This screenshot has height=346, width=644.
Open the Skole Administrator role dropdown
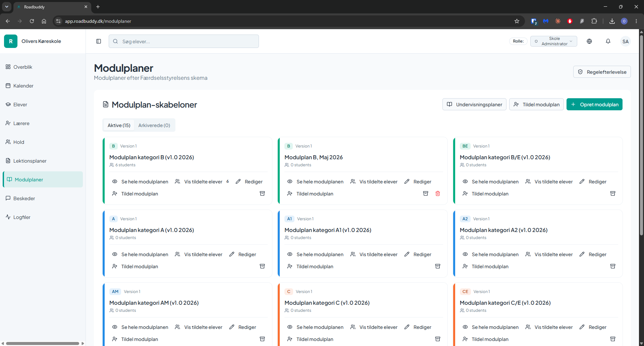(x=554, y=41)
